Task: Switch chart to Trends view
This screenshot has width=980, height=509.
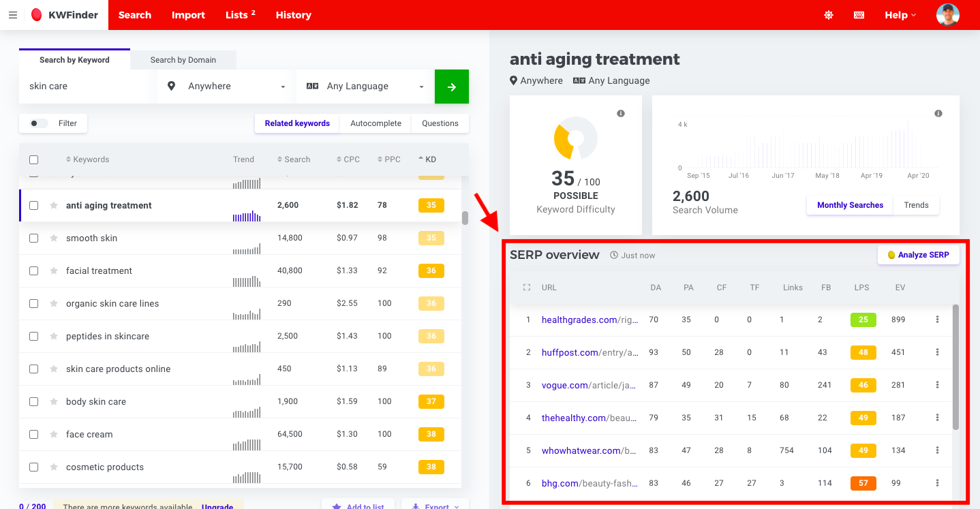Action: (x=916, y=205)
